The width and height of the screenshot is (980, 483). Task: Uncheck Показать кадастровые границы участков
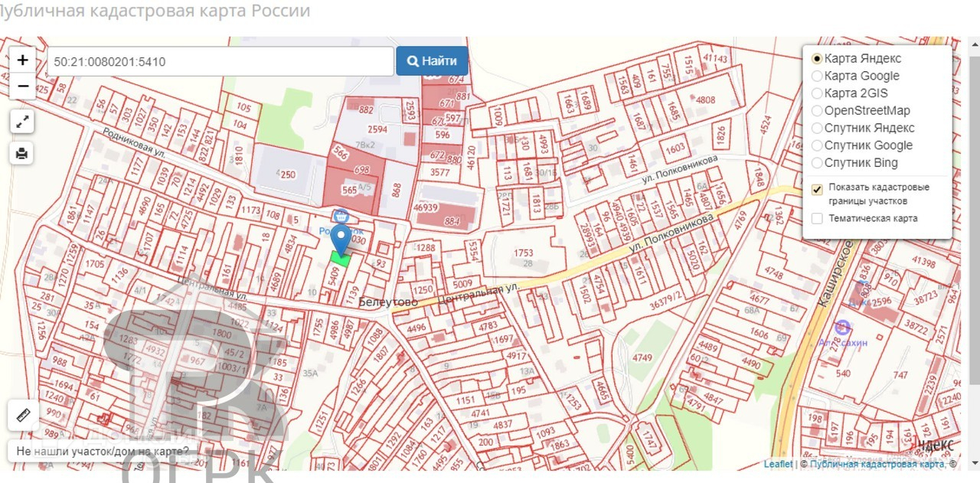click(817, 189)
